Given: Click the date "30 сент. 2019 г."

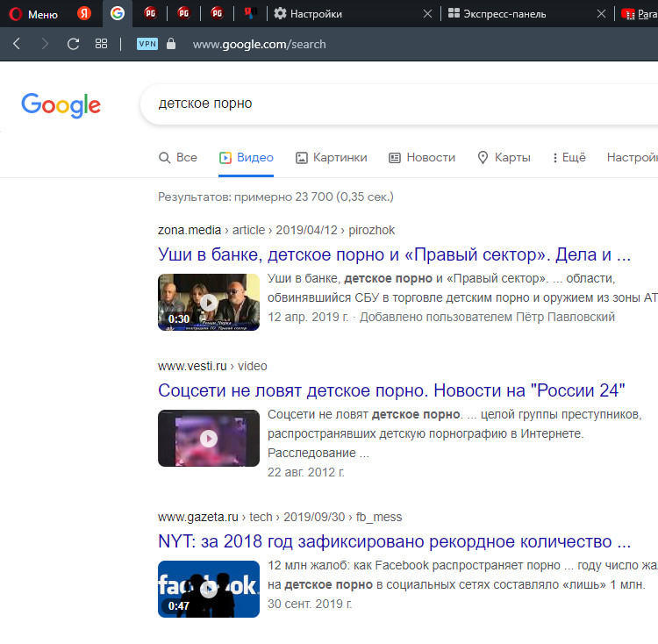Looking at the screenshot, I should pos(310,604).
